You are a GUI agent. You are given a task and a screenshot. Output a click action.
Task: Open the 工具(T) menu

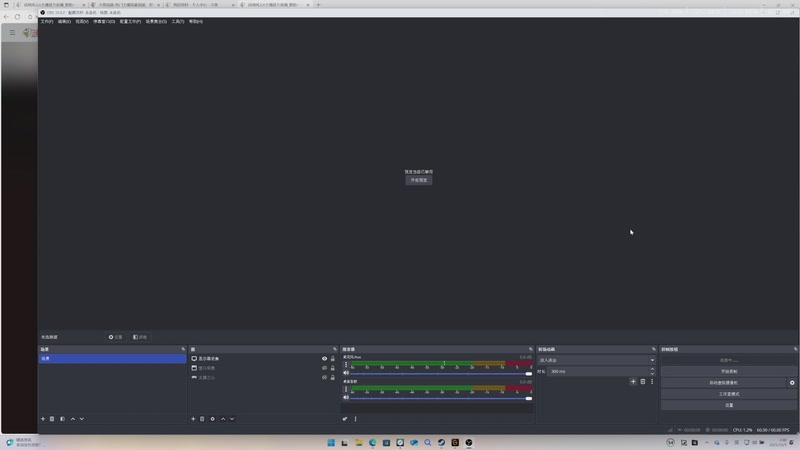pyautogui.click(x=178, y=21)
